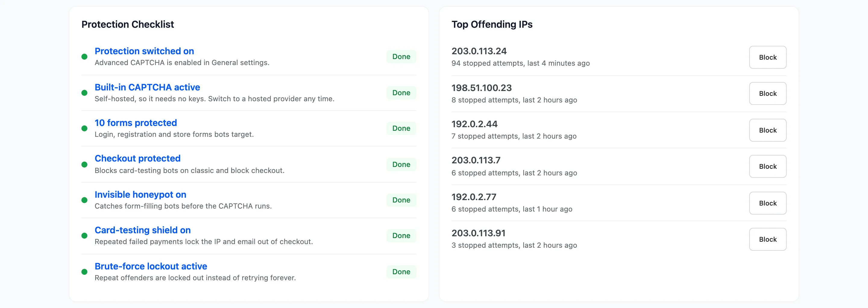
Task: Select the IP text 203.0.113.24
Action: (479, 51)
